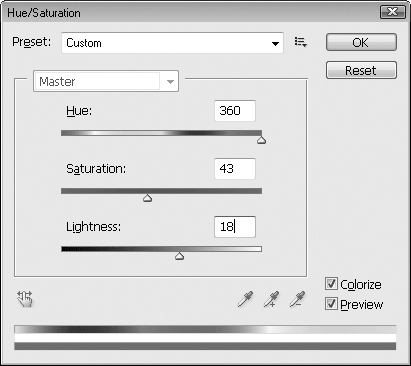Close the Hue/Saturation dialog
The height and width of the screenshot is (366, 411).
[x=393, y=12]
